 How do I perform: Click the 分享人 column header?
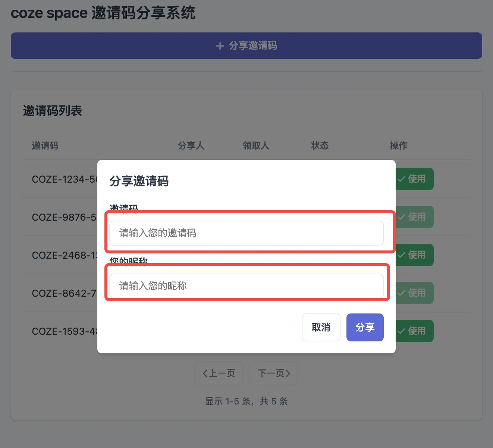191,145
